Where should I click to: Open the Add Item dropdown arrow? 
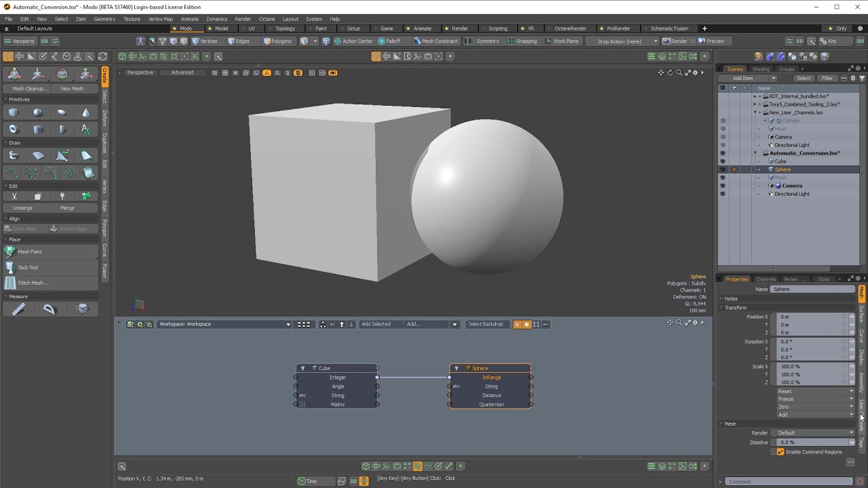pyautogui.click(x=773, y=78)
